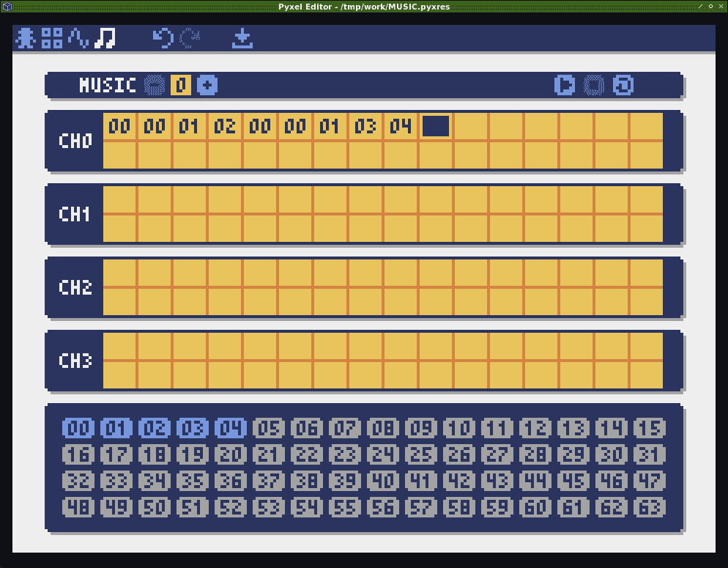This screenshot has height=568, width=728.
Task: Add sound 03 from the sound picker
Action: 193,428
